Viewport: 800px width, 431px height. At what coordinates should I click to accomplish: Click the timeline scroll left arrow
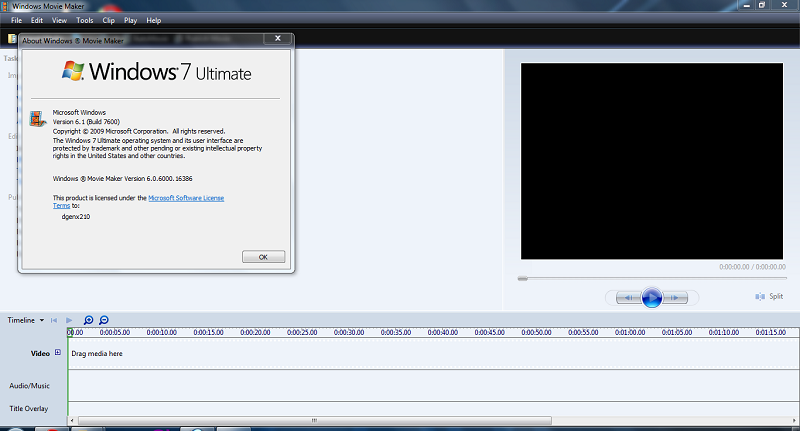[x=72, y=421]
